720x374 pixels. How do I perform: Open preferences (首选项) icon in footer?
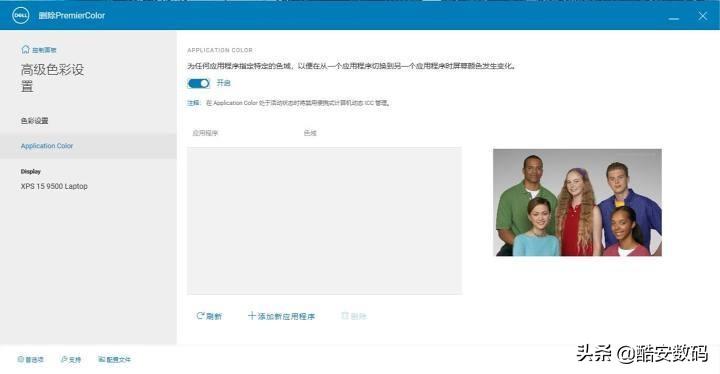(20, 359)
